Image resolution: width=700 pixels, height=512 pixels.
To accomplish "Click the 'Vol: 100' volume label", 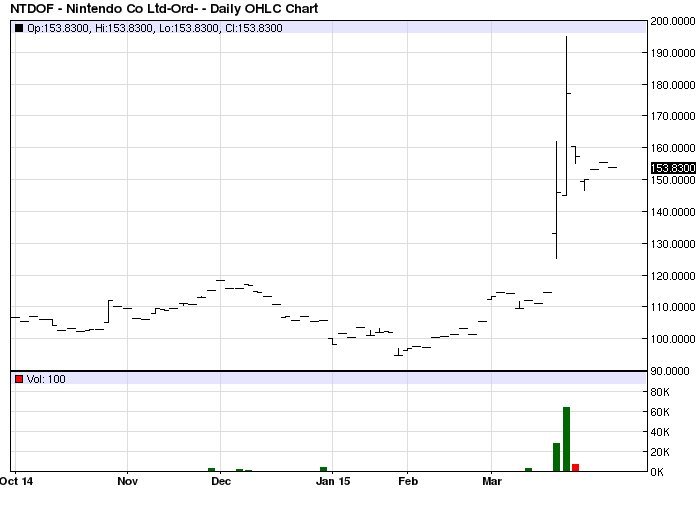I will [x=46, y=379].
